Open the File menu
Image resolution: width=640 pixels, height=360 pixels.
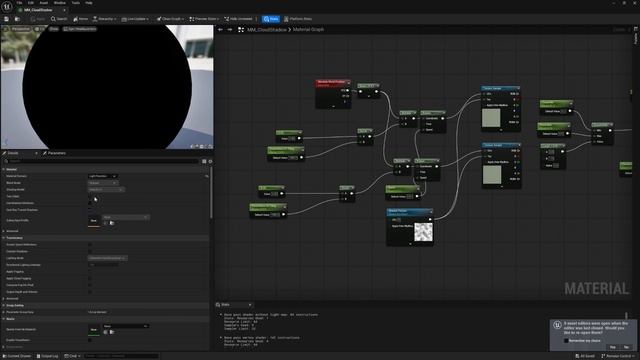19,3
